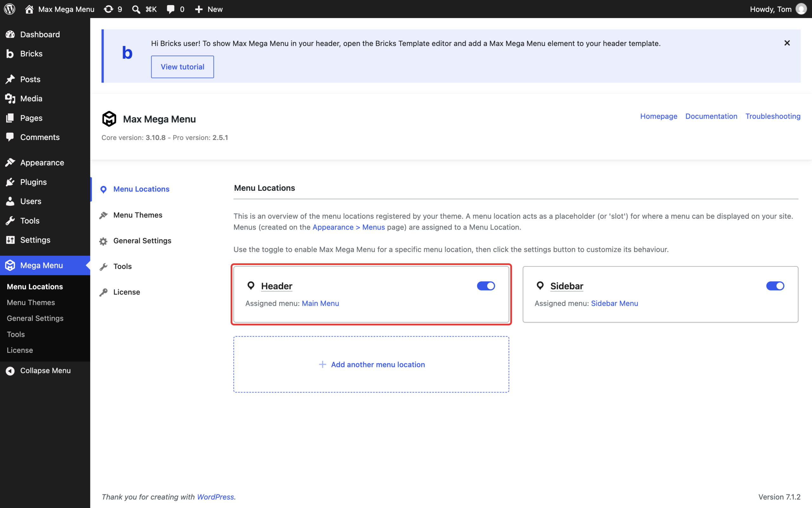Viewport: 812px width, 508px height.
Task: Click the Appearance paintbrush icon
Action: pyautogui.click(x=10, y=163)
